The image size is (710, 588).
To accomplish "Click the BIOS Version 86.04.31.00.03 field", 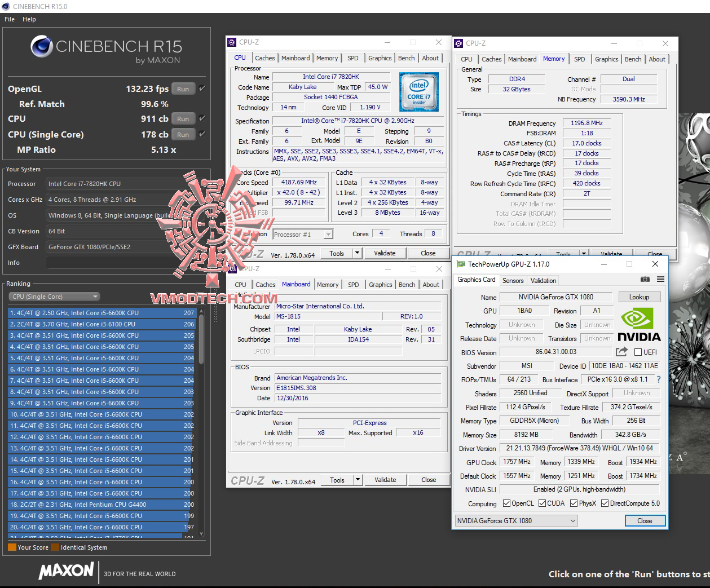I will (x=556, y=352).
